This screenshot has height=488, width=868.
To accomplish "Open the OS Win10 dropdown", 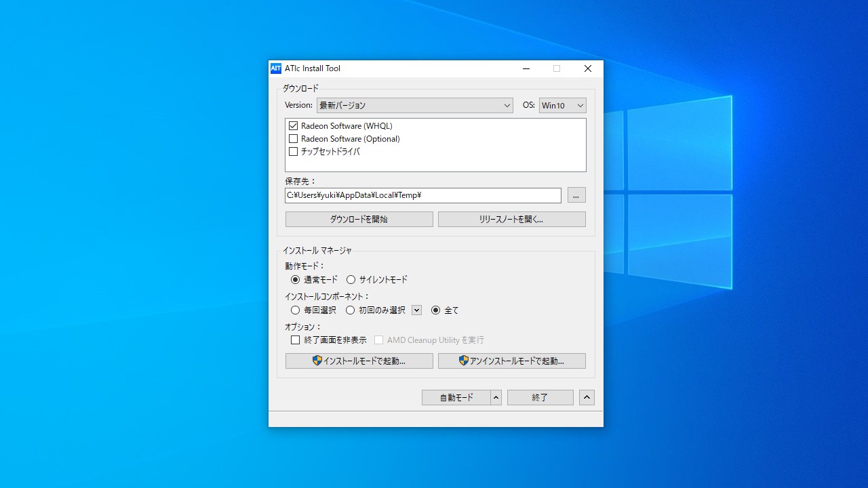I will 563,105.
